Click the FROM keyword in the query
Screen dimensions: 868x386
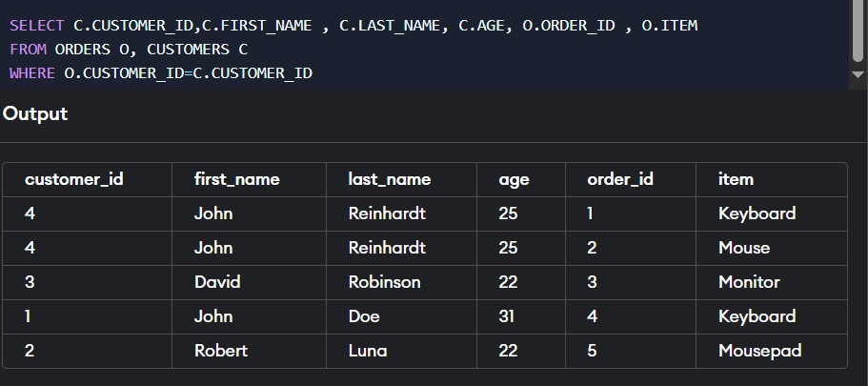28,50
